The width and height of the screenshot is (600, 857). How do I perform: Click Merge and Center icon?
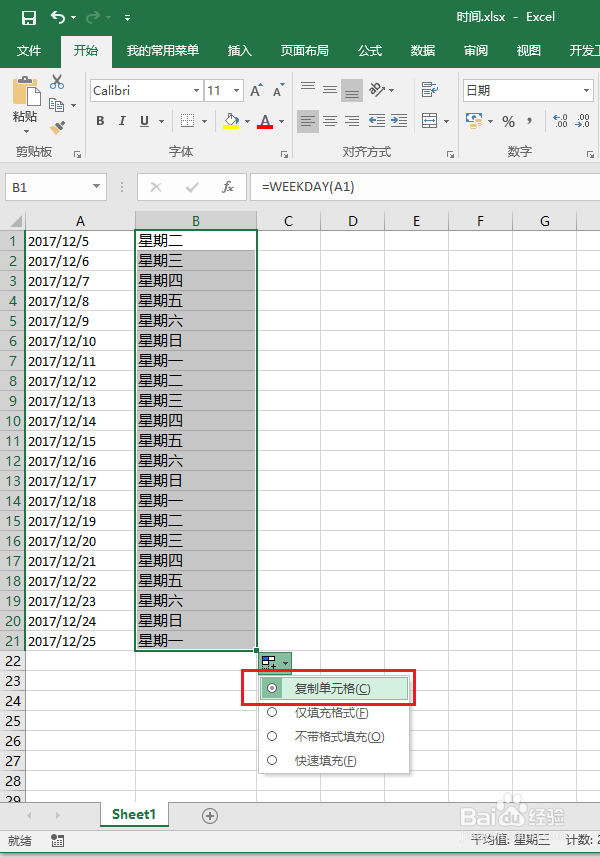pyautogui.click(x=430, y=121)
